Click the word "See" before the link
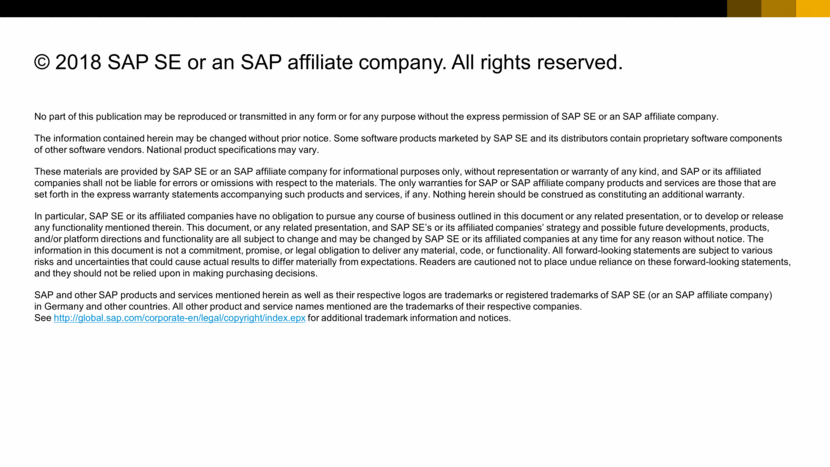 (42, 319)
